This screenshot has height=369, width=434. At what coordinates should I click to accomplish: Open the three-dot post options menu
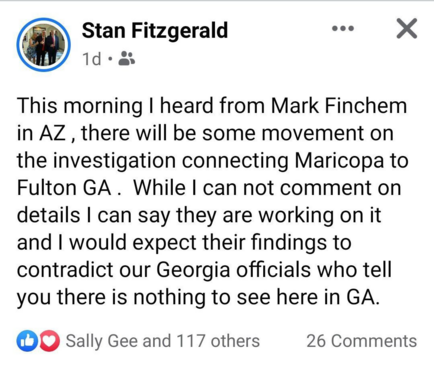tap(343, 29)
